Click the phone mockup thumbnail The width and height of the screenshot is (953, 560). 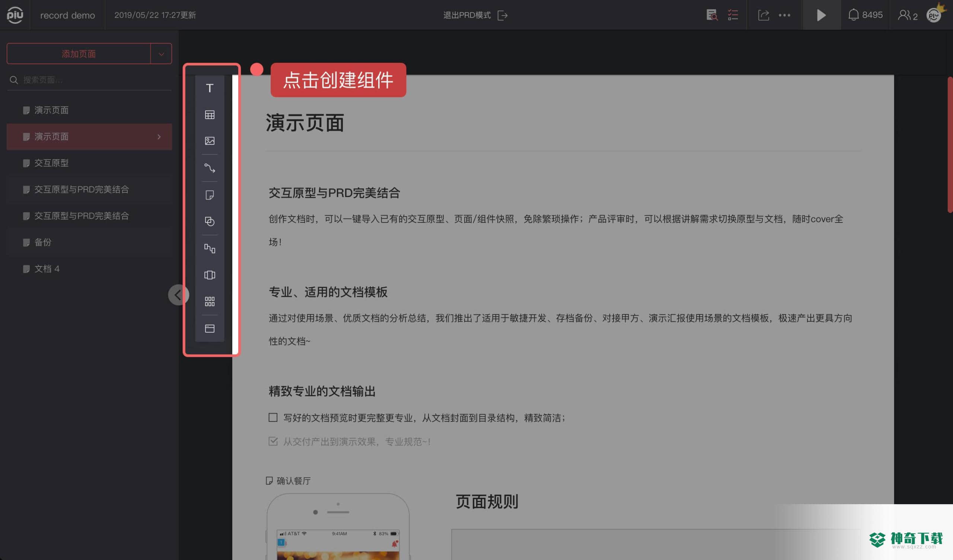[338, 527]
